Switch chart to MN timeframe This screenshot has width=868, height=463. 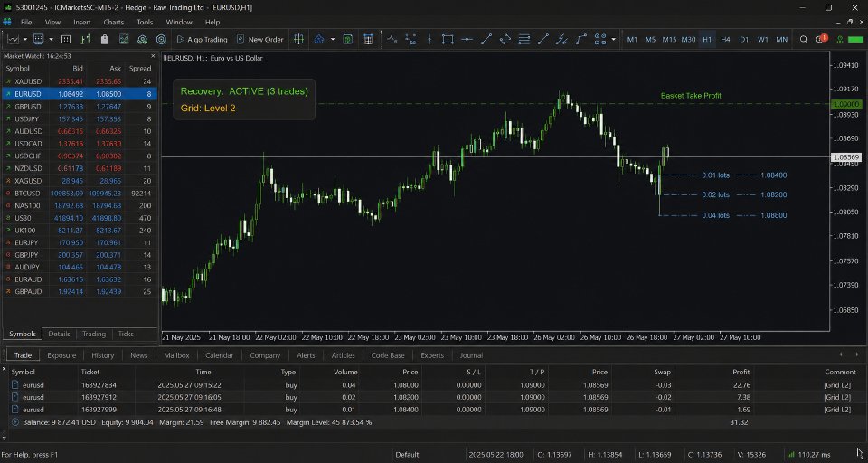coord(781,39)
